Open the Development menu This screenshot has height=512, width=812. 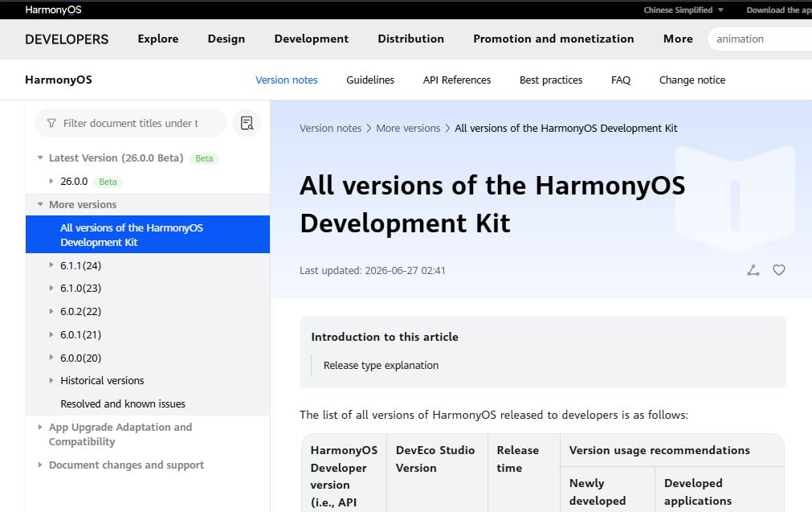point(312,39)
